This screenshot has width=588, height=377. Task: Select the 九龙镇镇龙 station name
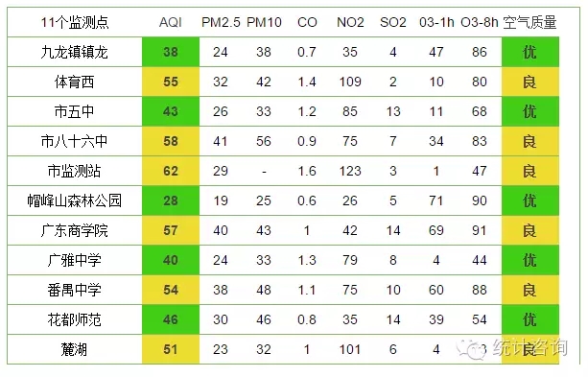coord(74,52)
